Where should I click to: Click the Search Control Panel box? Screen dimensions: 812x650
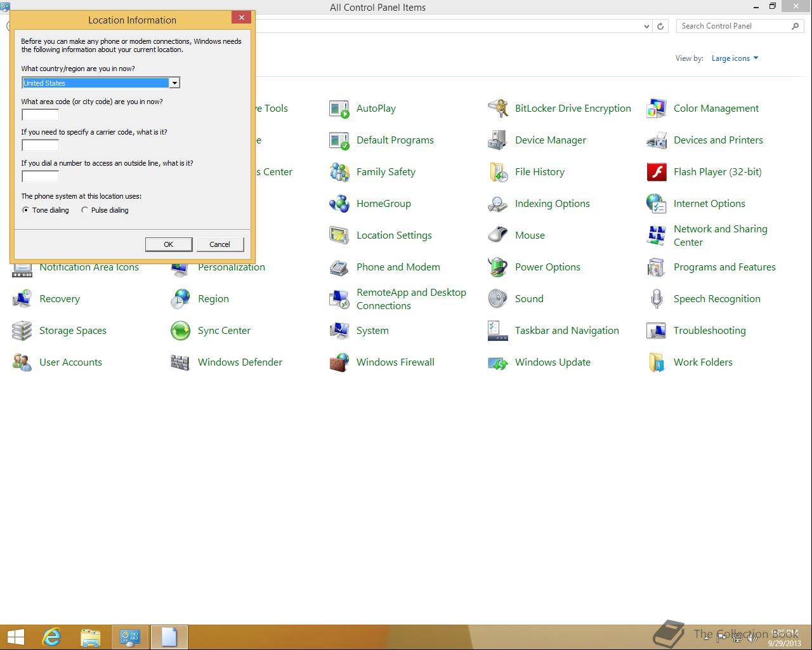740,26
